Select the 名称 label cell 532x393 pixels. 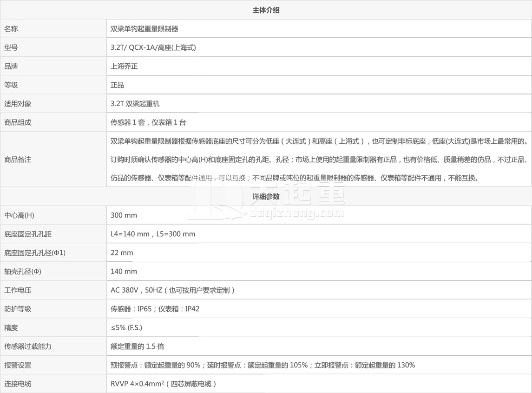(x=53, y=29)
